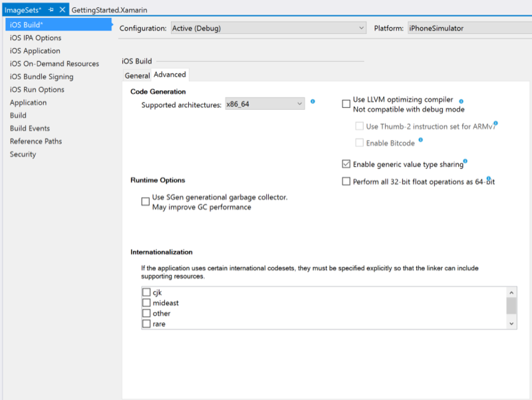Open the Configuration dropdown
This screenshot has height=400, width=532.
coord(362,28)
